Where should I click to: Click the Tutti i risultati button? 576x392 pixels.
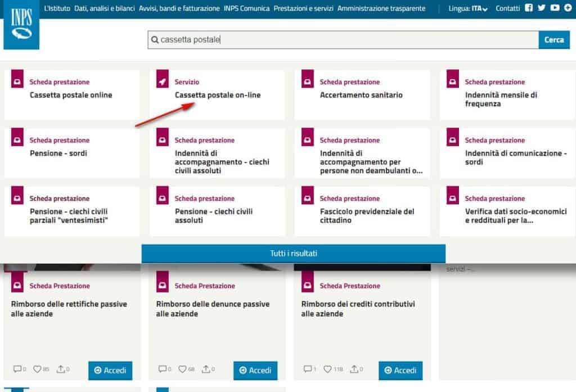(293, 253)
